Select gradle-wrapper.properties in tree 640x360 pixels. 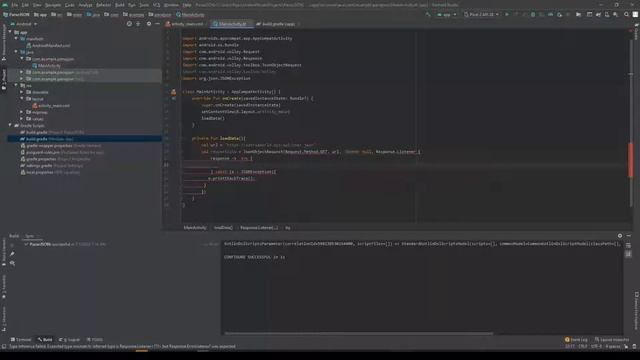pos(61,146)
